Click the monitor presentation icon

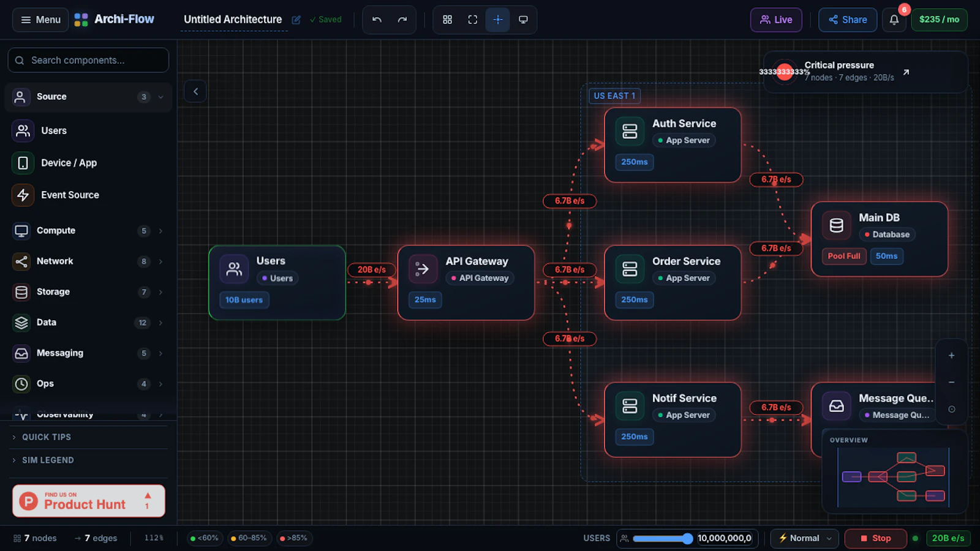(x=523, y=20)
